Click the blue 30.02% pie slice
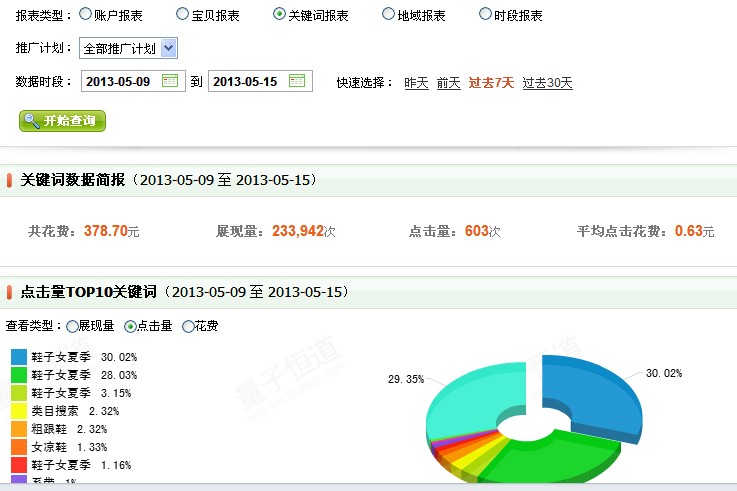 pyautogui.click(x=600, y=395)
